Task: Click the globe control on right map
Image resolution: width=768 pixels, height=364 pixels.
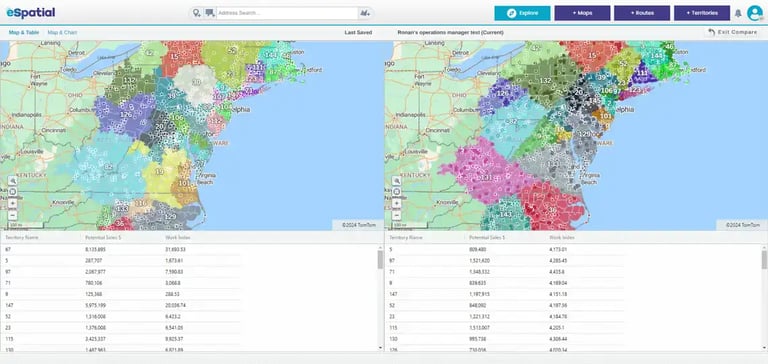Action: tap(397, 192)
